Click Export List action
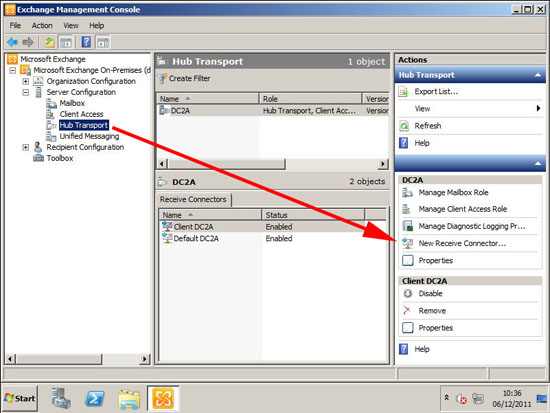The height and width of the screenshot is (413, 550). pyautogui.click(x=436, y=92)
